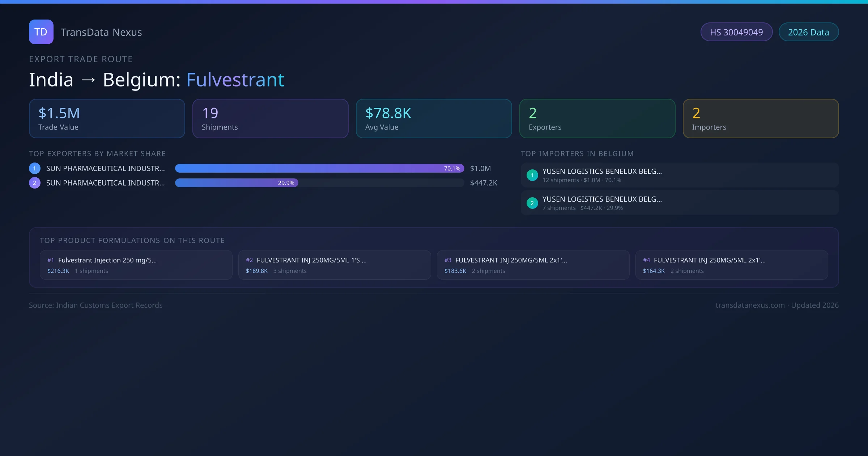Viewport: 868px width, 456px height.
Task: Click the green rank 2 importer badge
Action: [532, 203]
